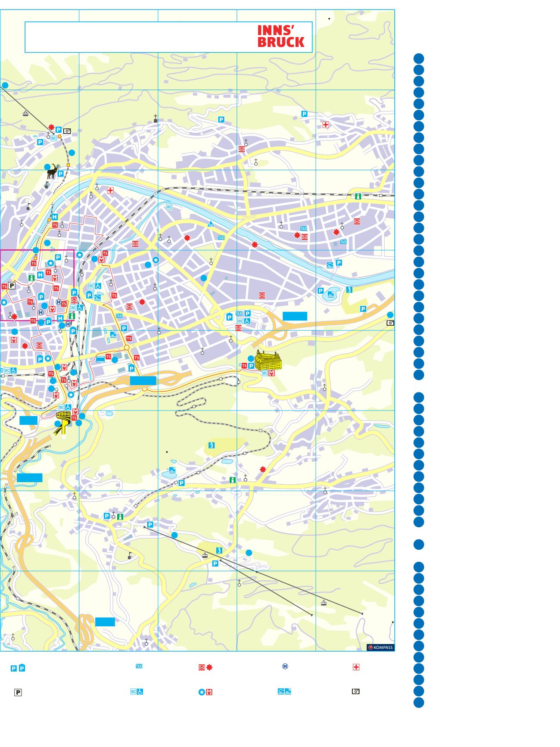This screenshot has height=747, width=560.
Task: Click the outdoor pool icon in legend
Action: coord(288,691)
